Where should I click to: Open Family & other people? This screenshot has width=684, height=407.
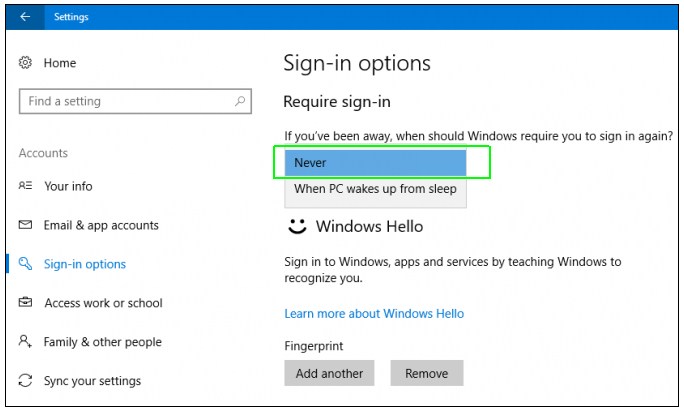click(x=103, y=342)
